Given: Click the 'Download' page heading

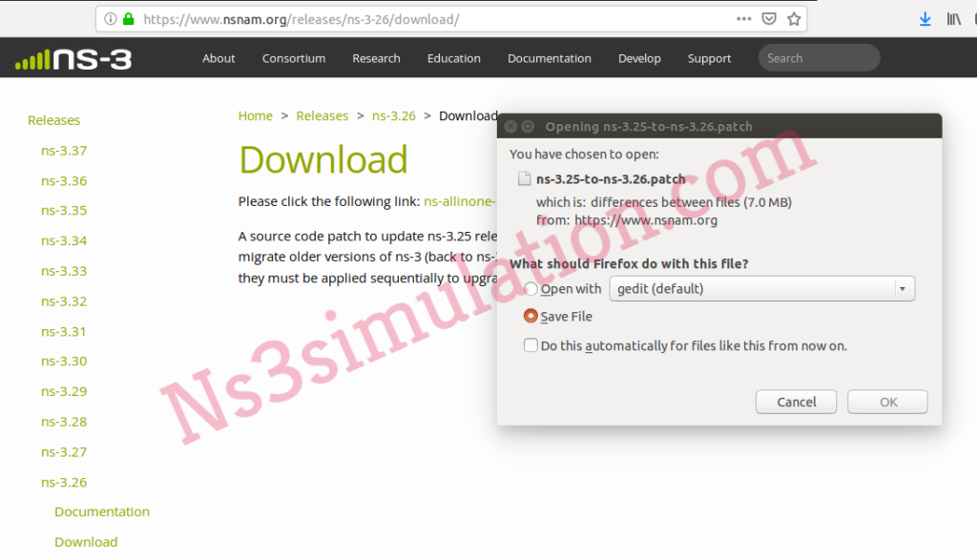Looking at the screenshot, I should pos(323,159).
